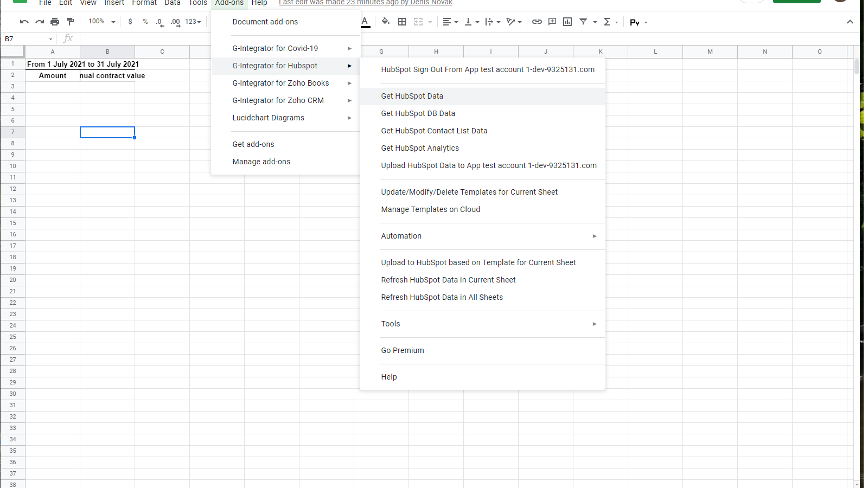Open the input tools Py button
Image resolution: width=868 pixels, height=488 pixels.
click(639, 22)
